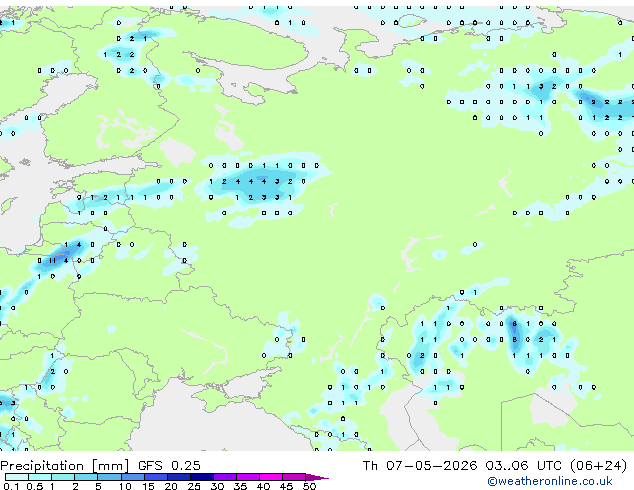Click the 'Precipitation [mm]' title text
Viewport: 634px width, 490px height.
[x=64, y=466]
